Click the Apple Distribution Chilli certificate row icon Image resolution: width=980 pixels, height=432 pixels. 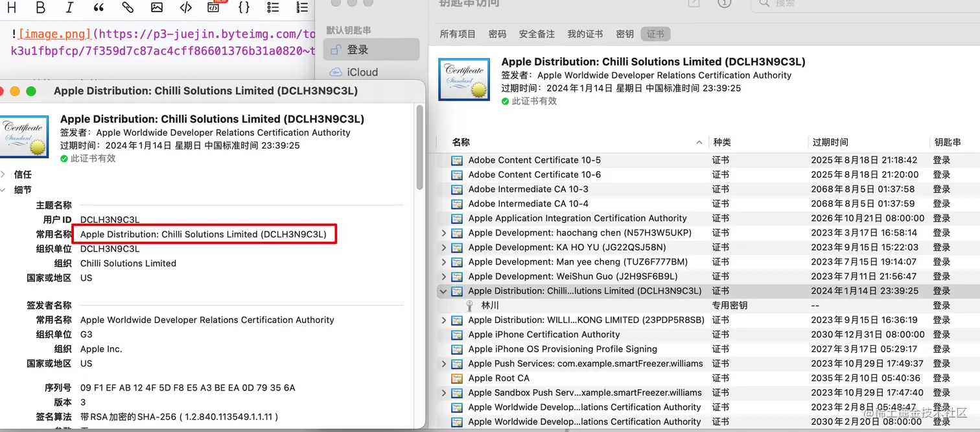tap(457, 291)
